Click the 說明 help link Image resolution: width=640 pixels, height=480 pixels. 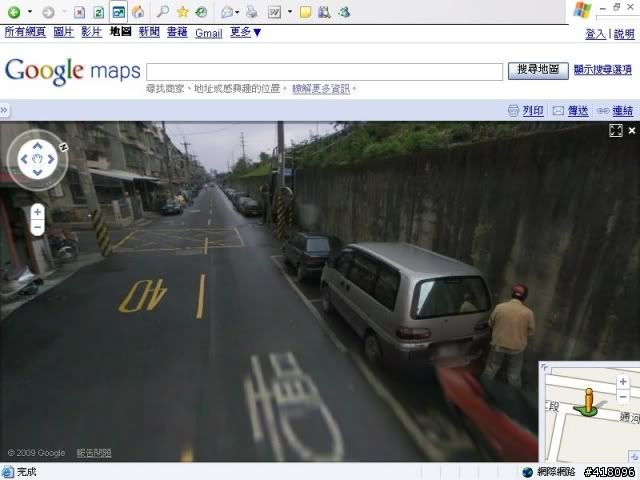tap(624, 34)
